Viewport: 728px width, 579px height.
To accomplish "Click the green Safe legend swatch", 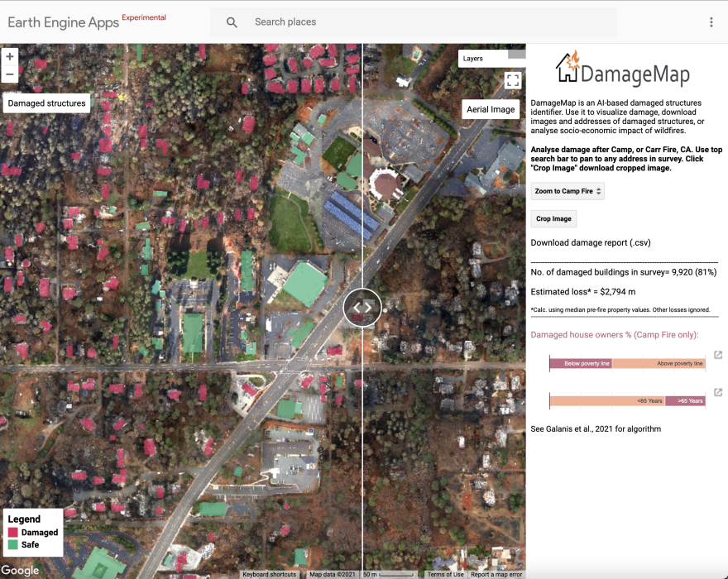I will click(13, 544).
